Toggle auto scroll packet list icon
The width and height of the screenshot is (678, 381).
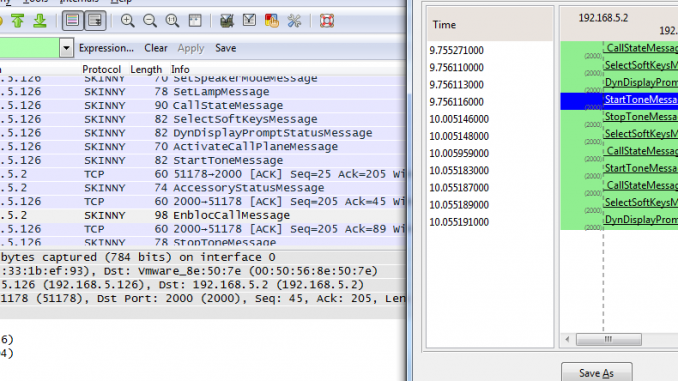click(x=95, y=21)
